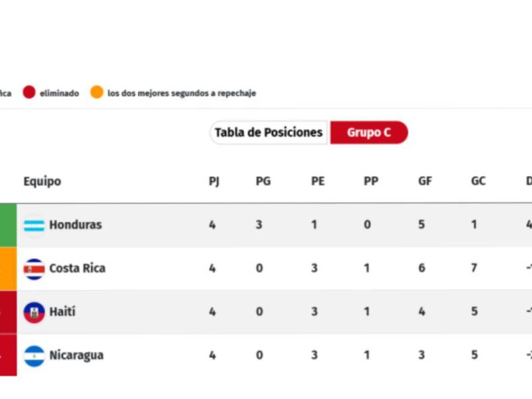The width and height of the screenshot is (532, 399).
Task: Select the Nicaragua standings row
Action: tap(266, 355)
